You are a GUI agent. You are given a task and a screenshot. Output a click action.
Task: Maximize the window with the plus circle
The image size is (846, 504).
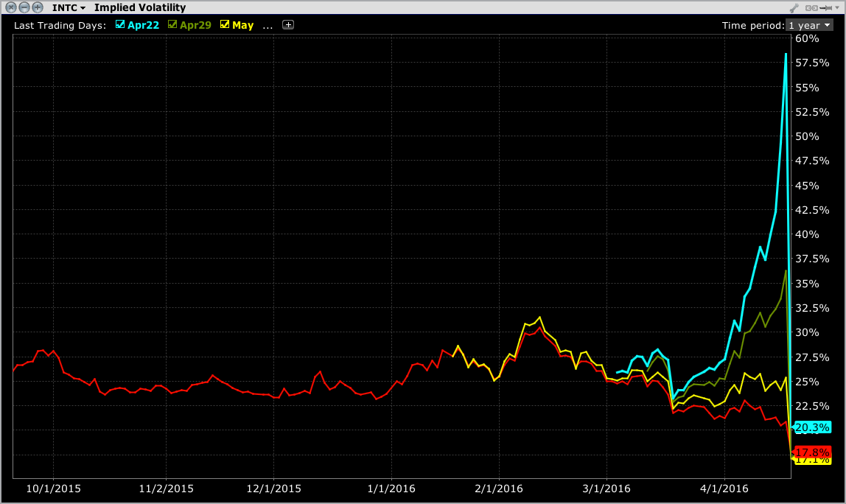[x=38, y=7]
